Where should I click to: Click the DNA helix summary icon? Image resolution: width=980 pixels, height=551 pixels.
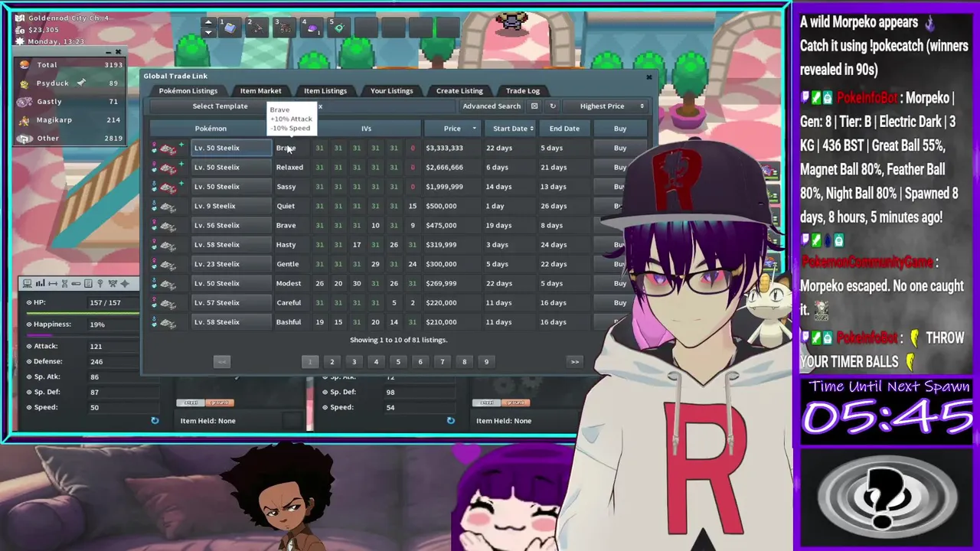(64, 284)
